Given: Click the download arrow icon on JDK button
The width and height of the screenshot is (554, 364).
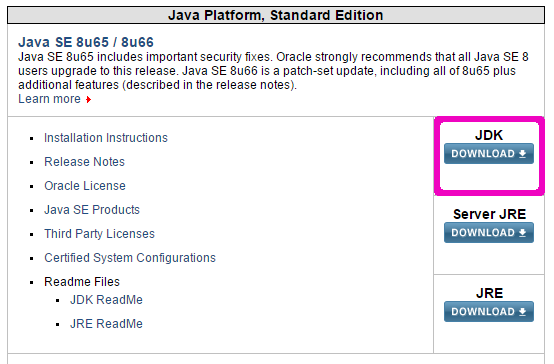Looking at the screenshot, I should (522, 154).
